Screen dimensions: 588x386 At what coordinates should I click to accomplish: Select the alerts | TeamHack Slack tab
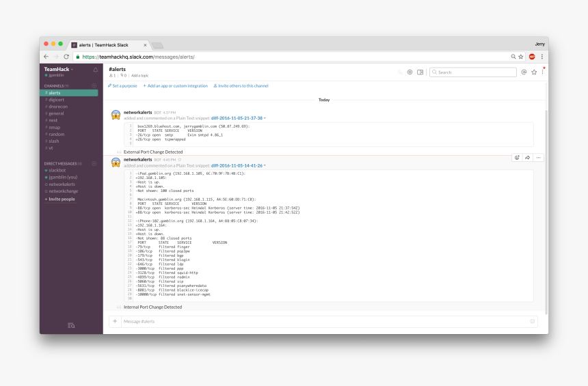[x=109, y=45]
